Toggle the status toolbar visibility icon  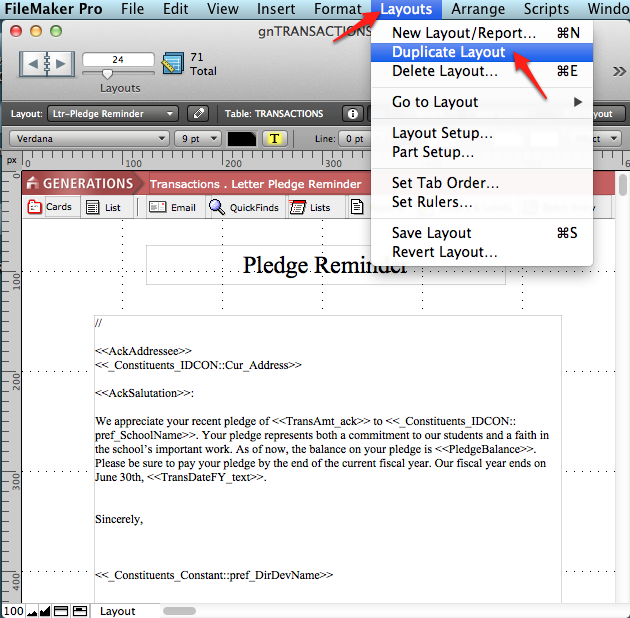point(61,610)
